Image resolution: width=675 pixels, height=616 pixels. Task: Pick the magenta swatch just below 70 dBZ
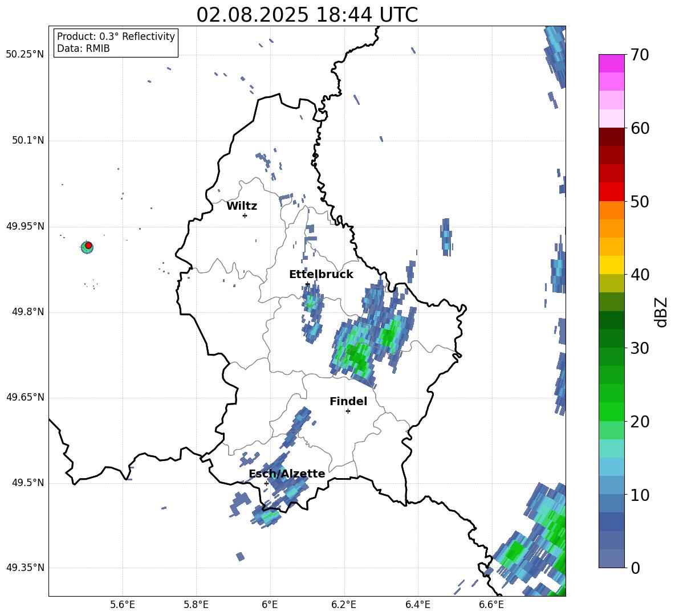pyautogui.click(x=611, y=64)
